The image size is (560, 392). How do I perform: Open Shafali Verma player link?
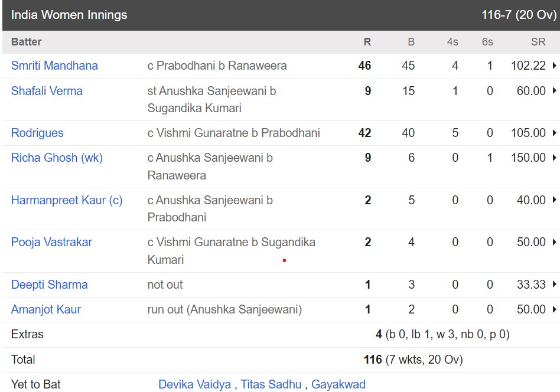tap(47, 91)
